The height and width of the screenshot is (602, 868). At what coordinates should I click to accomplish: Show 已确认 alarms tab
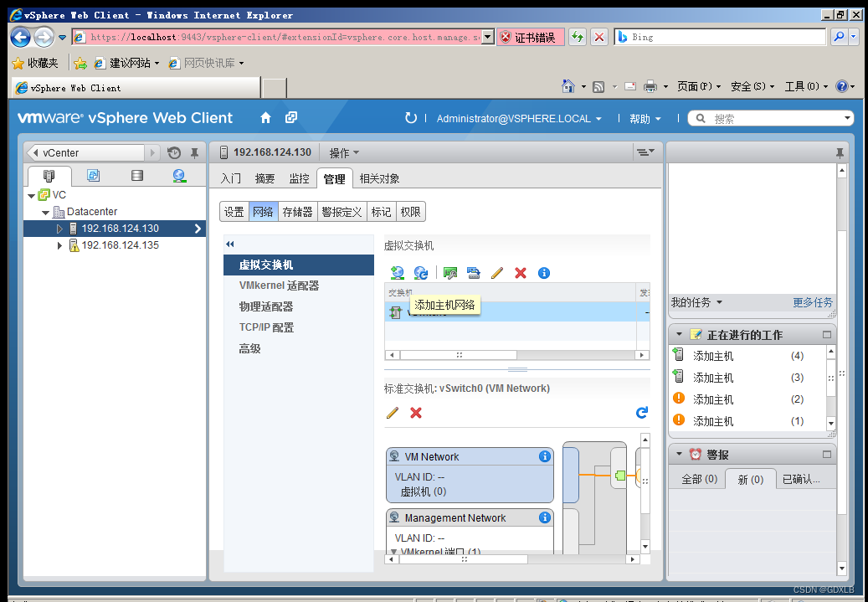[802, 479]
